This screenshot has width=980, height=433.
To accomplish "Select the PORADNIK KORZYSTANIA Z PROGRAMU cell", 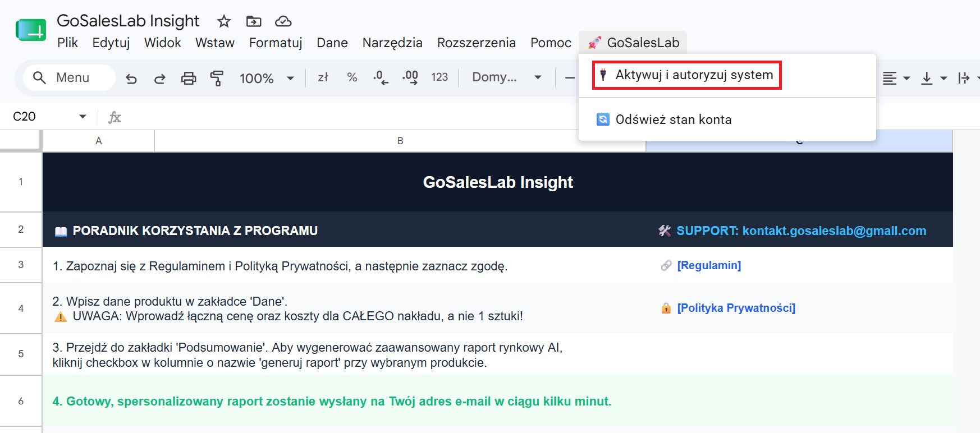I will pyautogui.click(x=345, y=231).
